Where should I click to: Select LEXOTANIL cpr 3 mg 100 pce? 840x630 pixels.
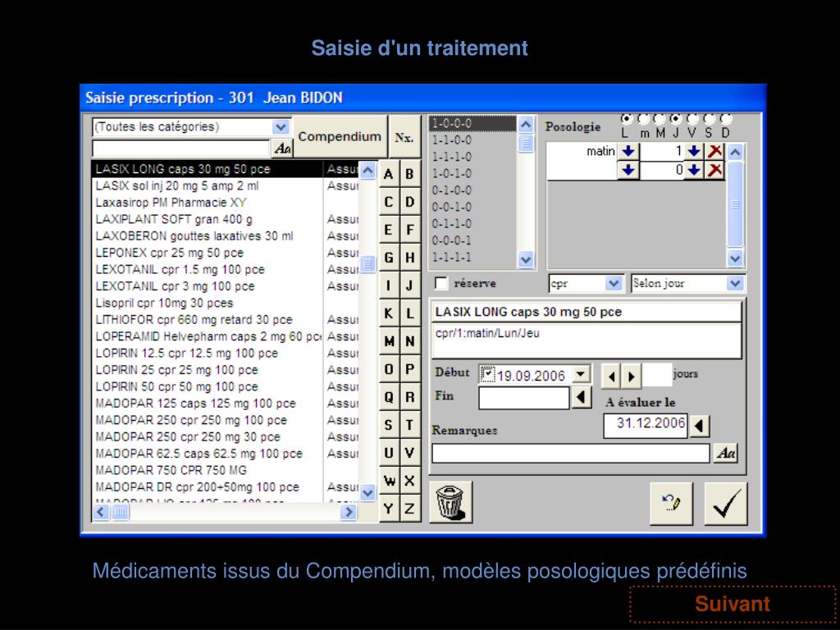click(x=225, y=286)
